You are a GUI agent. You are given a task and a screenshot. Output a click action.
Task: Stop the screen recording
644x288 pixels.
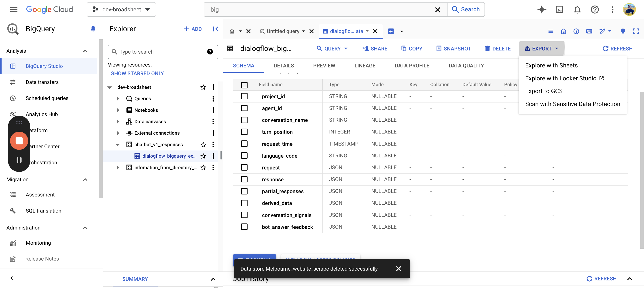[19, 141]
